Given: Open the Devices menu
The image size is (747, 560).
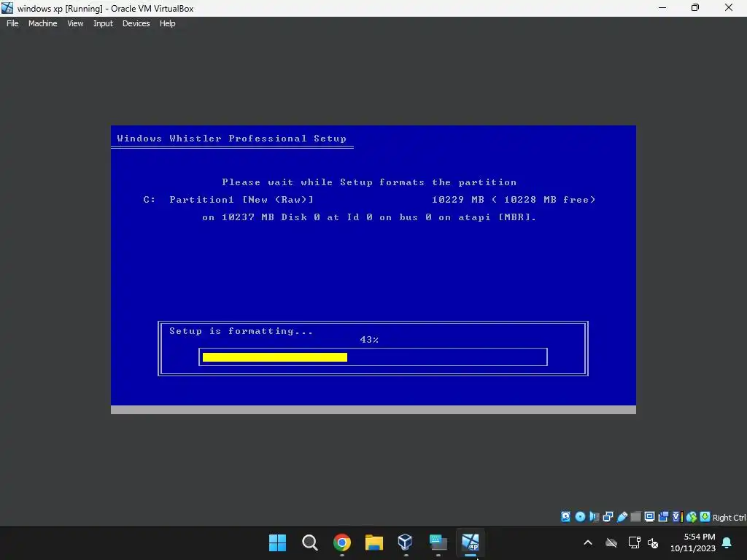Looking at the screenshot, I should click(x=136, y=23).
